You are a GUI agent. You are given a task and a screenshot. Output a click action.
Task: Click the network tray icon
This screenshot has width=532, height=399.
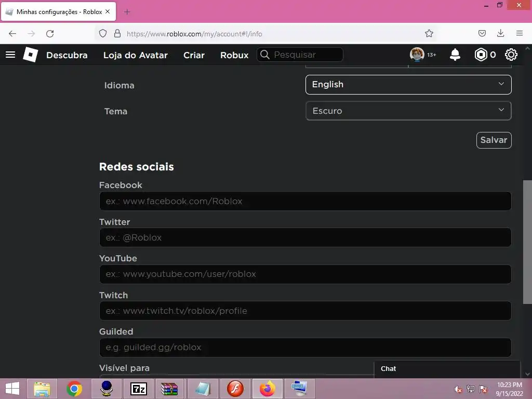click(471, 389)
